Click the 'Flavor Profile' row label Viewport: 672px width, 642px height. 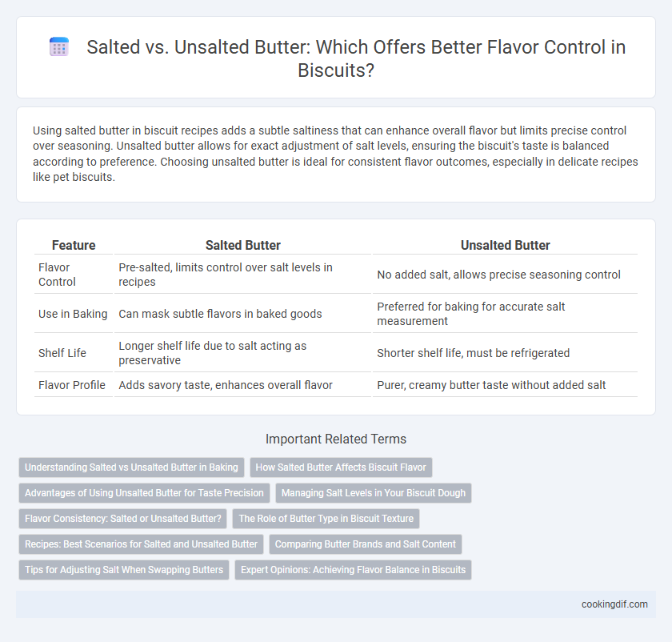(71, 385)
